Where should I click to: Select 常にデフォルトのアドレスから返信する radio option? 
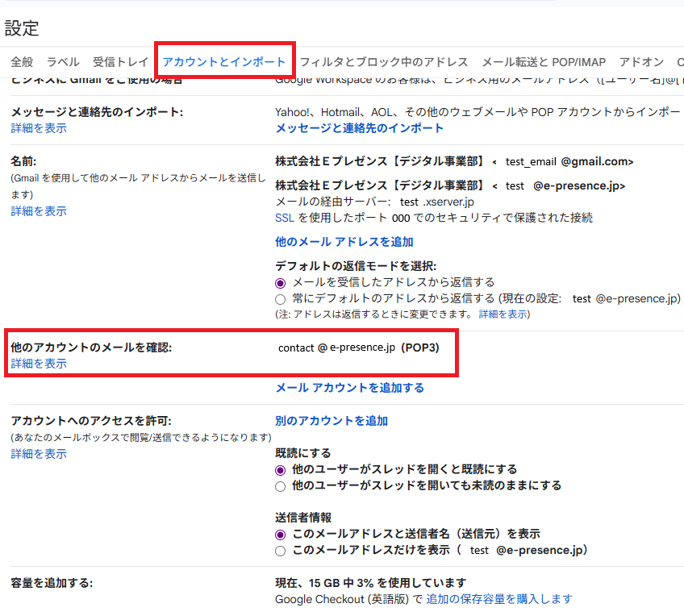pos(281,299)
